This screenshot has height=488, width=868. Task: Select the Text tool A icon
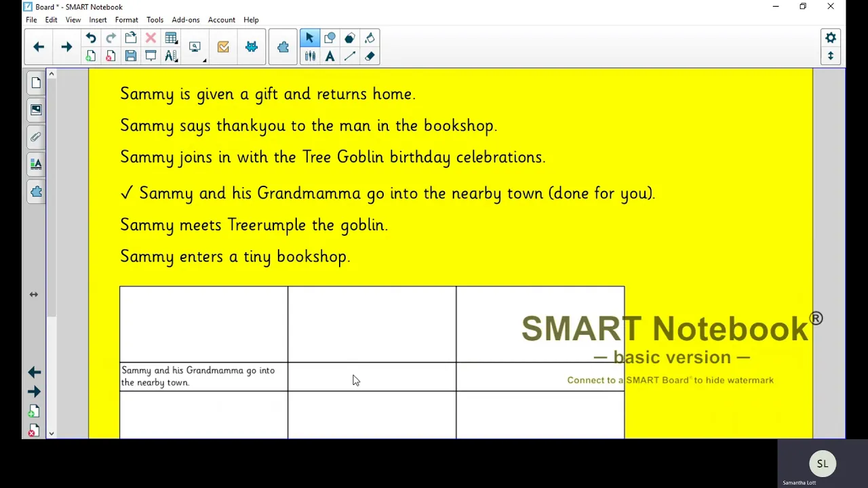click(x=330, y=56)
